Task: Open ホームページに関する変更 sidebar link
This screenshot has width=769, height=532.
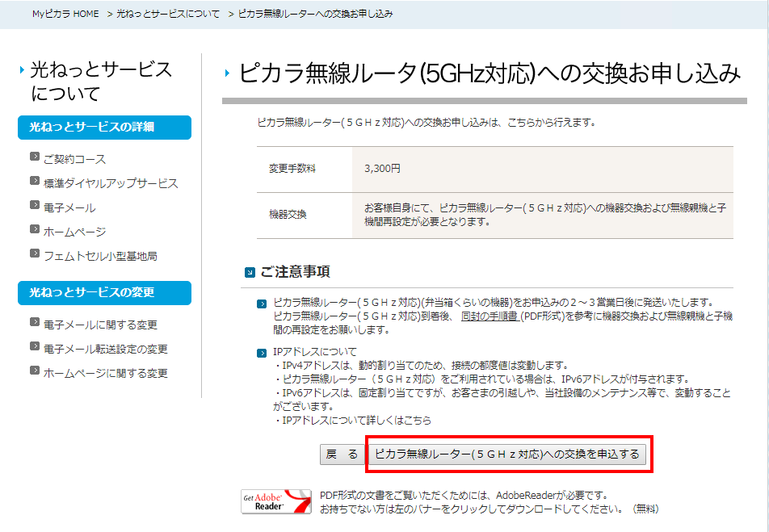Action: click(x=106, y=373)
